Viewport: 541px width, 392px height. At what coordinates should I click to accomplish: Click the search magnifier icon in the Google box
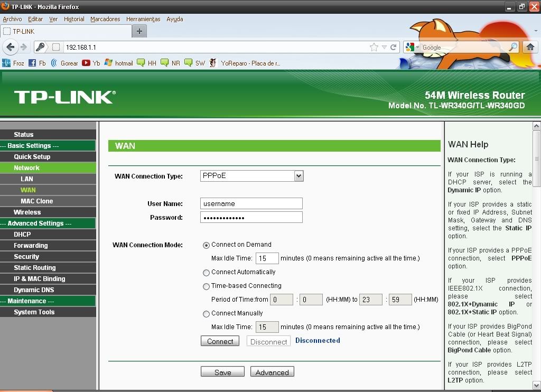click(x=513, y=47)
